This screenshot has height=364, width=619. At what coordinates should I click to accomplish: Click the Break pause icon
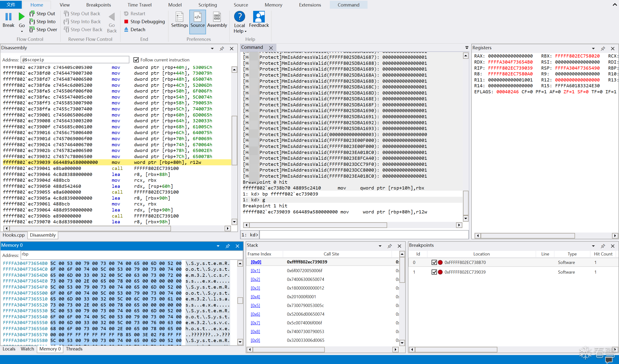8,17
